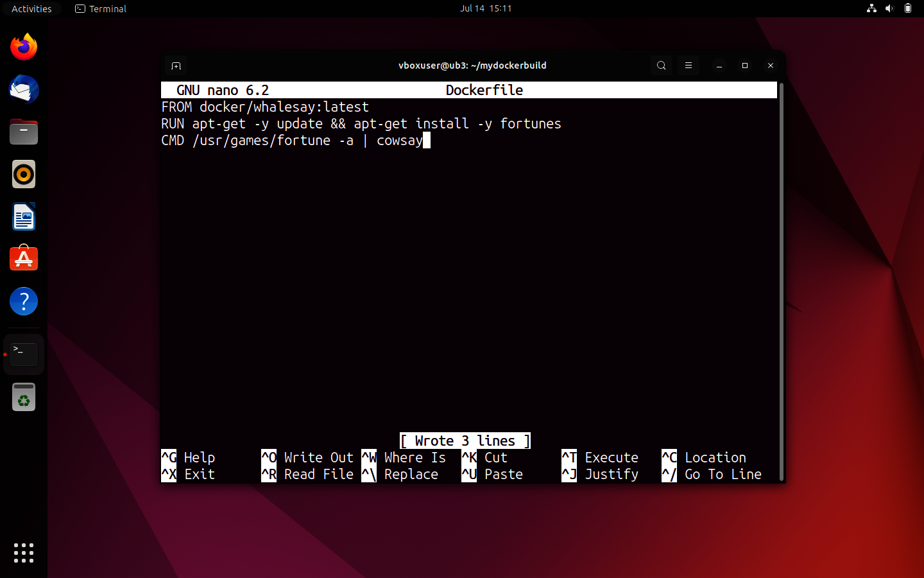924x578 pixels.
Task: Select the running Terminal in the dock
Action: click(x=23, y=354)
